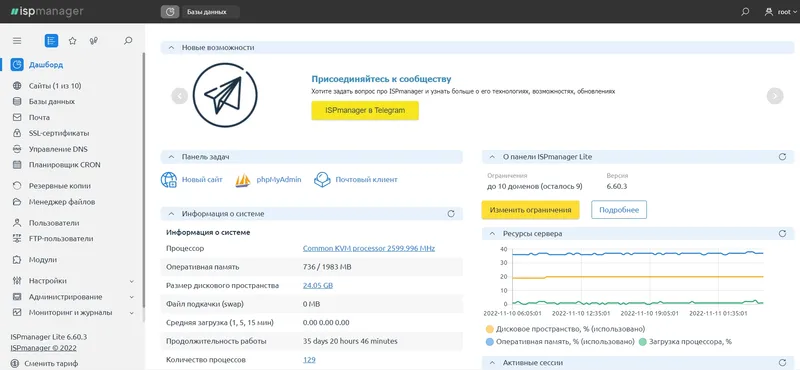
Task: Expand Настройки menu chevron
Action: pyautogui.click(x=132, y=281)
